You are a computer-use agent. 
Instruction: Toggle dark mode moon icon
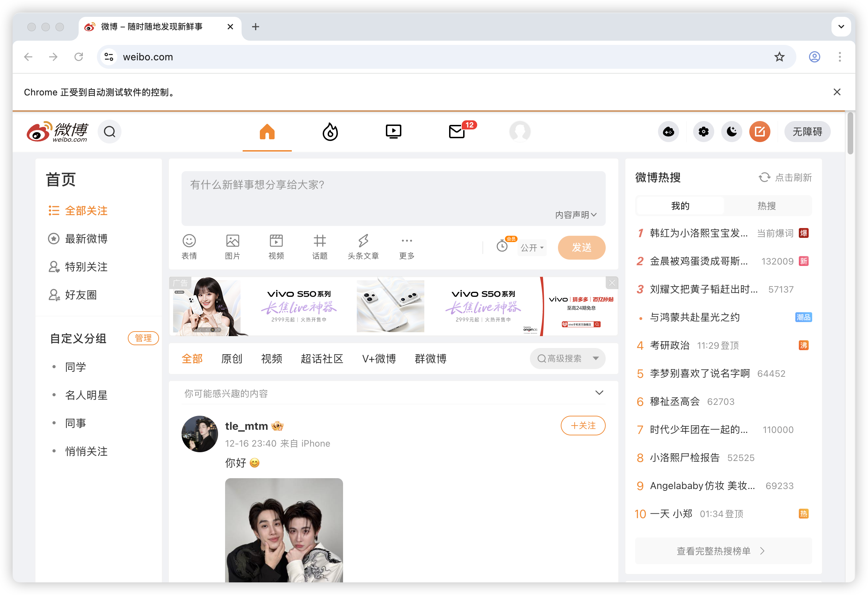tap(731, 132)
